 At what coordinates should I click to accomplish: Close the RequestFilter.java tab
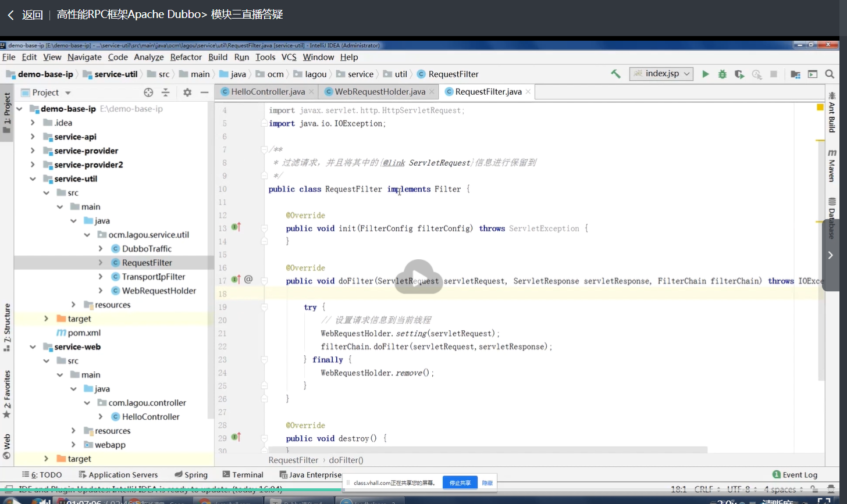(x=528, y=92)
